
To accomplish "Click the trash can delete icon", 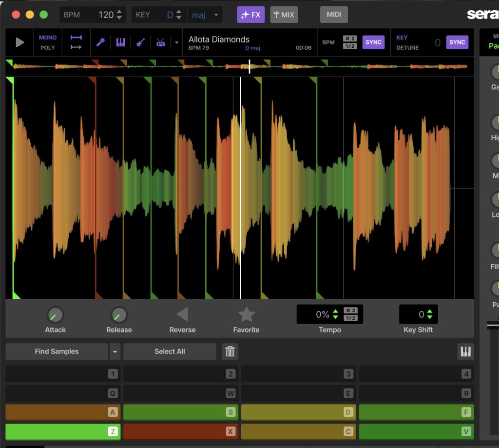I will (x=230, y=351).
